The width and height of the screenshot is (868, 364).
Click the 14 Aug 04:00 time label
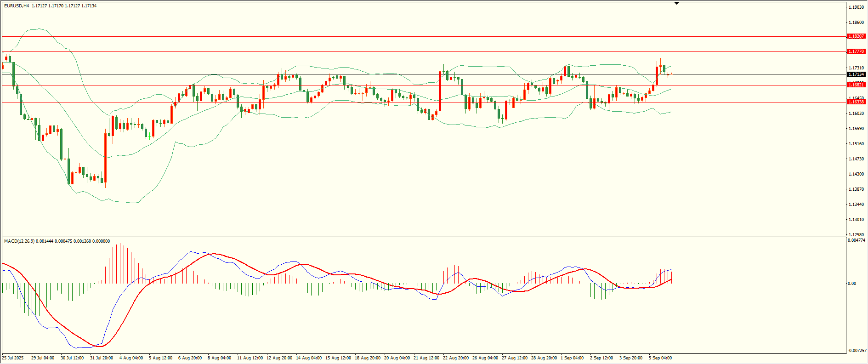(308, 358)
